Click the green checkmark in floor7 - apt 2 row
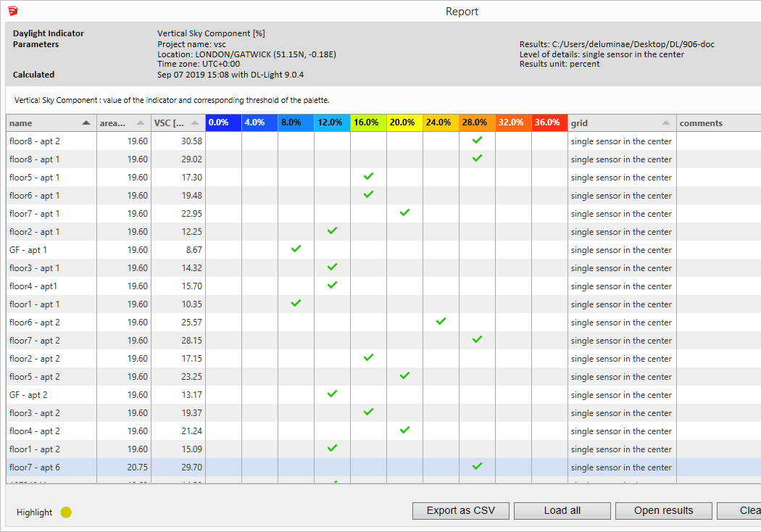The image size is (761, 532). pyautogui.click(x=477, y=339)
